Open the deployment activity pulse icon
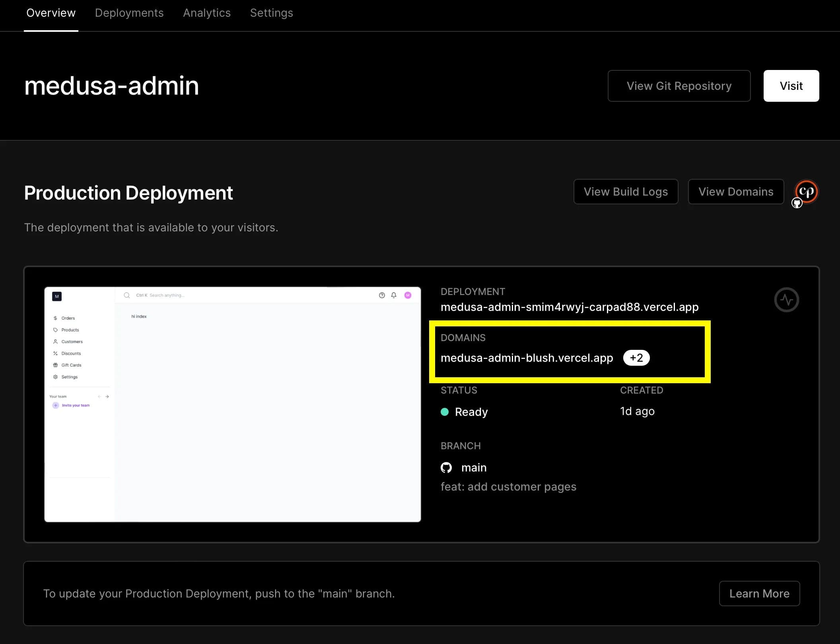This screenshot has width=840, height=644. point(786,299)
